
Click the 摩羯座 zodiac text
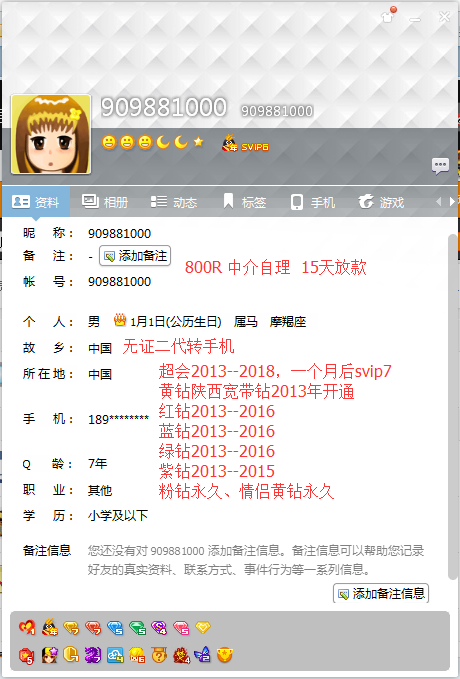point(288,322)
